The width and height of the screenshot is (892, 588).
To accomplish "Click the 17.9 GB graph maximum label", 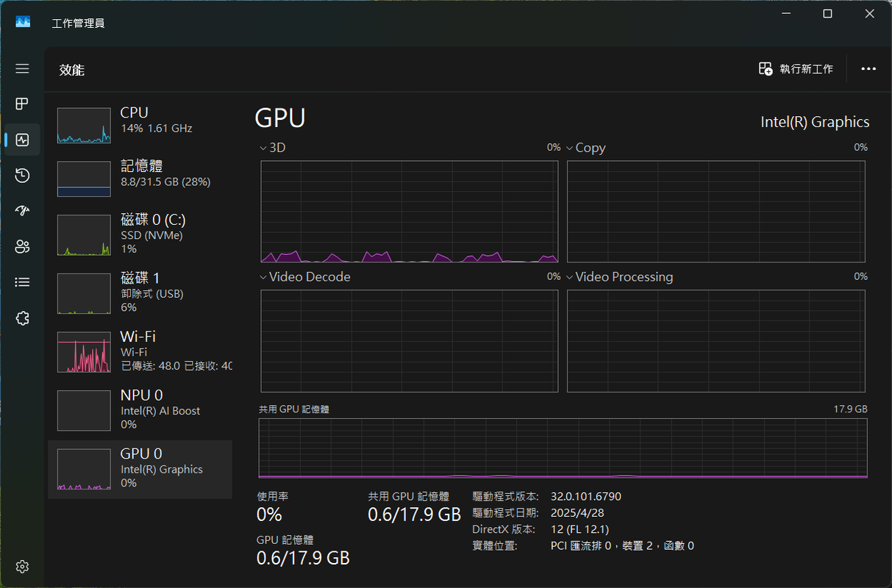I will [850, 409].
